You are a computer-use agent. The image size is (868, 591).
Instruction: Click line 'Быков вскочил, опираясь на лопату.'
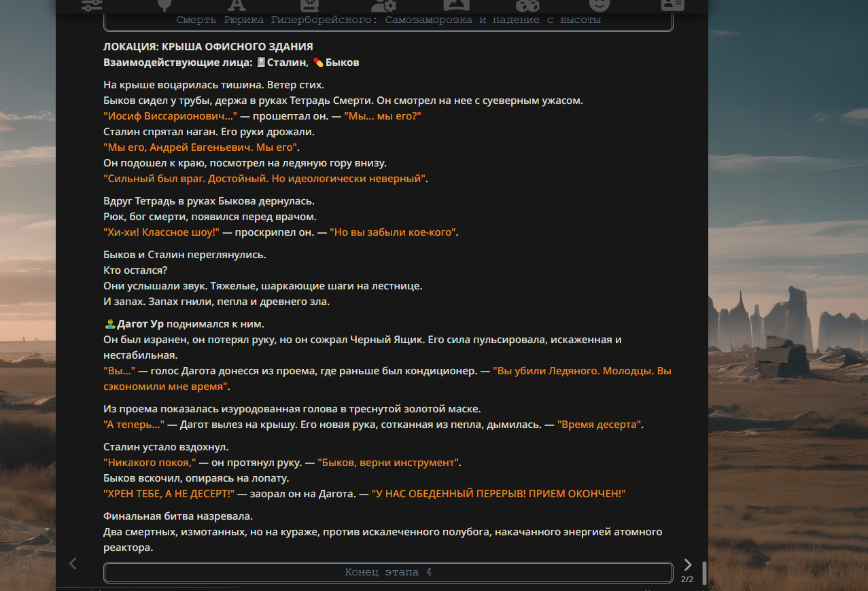[x=196, y=478]
